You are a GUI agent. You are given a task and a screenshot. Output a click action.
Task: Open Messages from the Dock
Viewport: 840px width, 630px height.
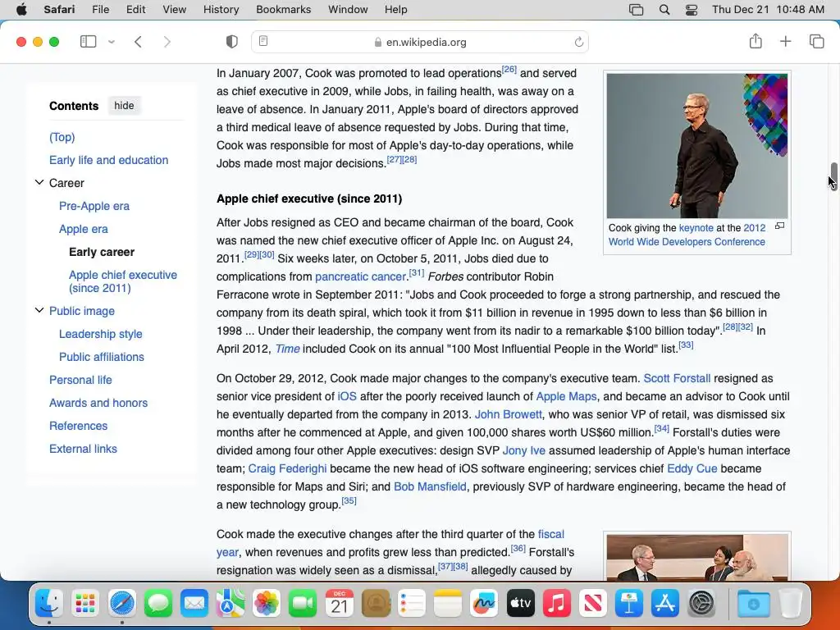tap(158, 604)
